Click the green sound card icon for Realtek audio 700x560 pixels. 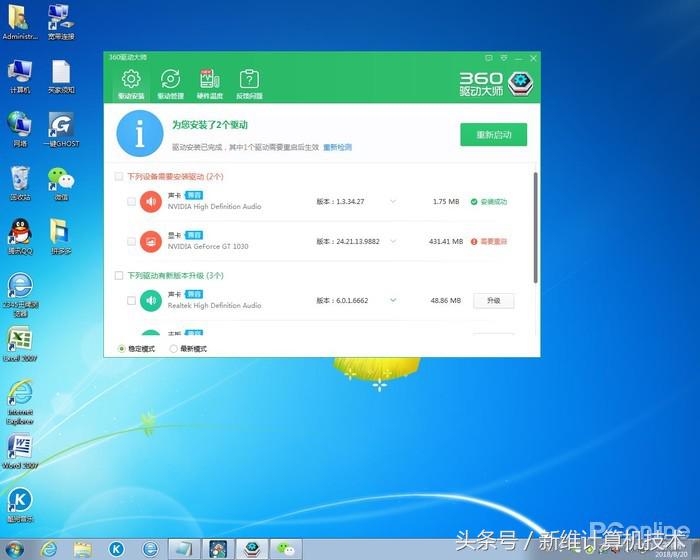(151, 301)
